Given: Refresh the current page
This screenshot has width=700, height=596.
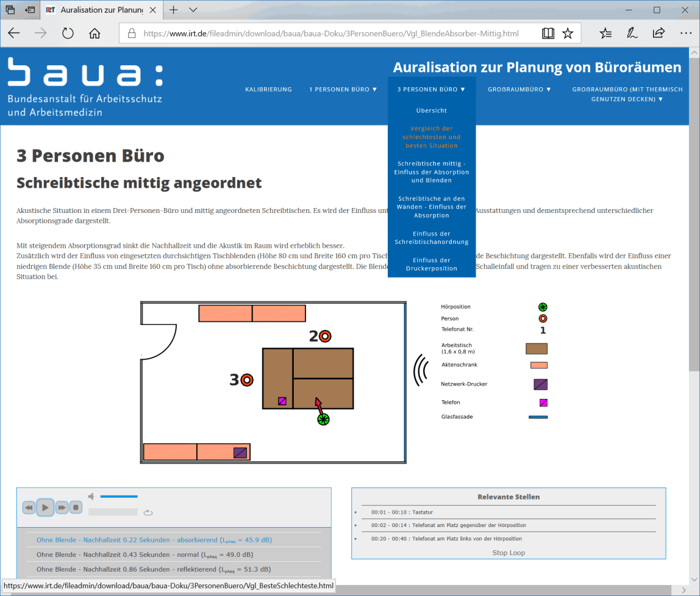Looking at the screenshot, I should (x=68, y=33).
